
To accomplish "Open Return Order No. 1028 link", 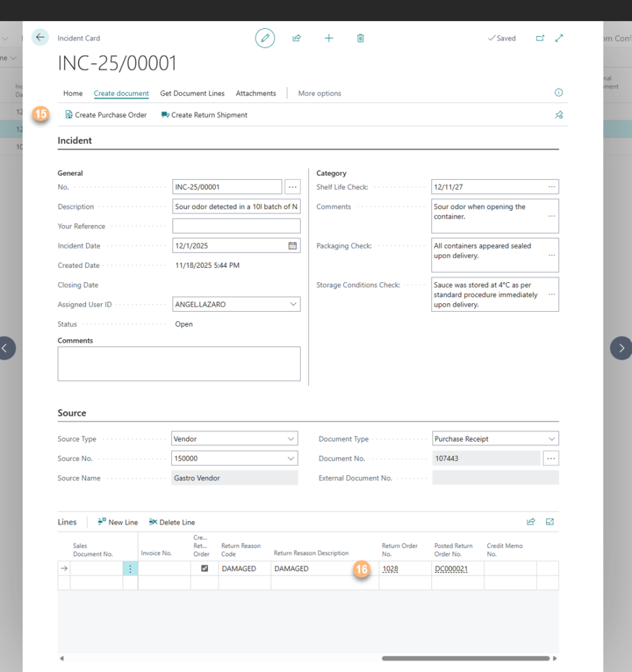I will click(x=390, y=569).
